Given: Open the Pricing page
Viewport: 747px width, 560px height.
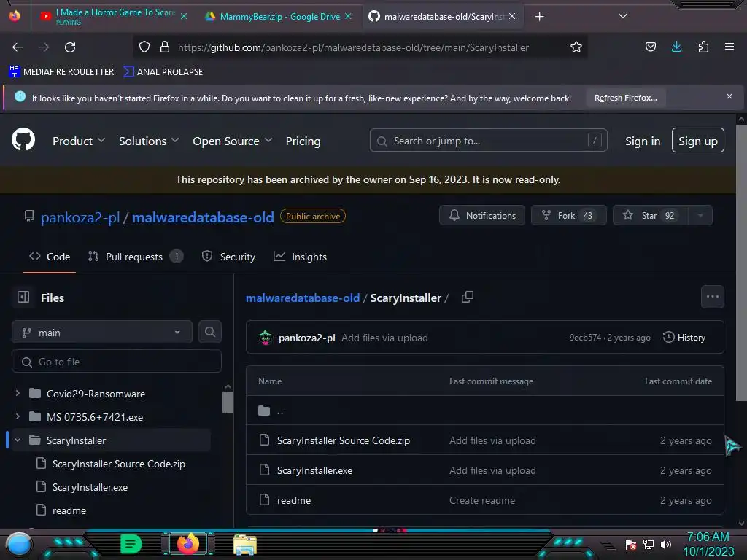Looking at the screenshot, I should coord(303,141).
